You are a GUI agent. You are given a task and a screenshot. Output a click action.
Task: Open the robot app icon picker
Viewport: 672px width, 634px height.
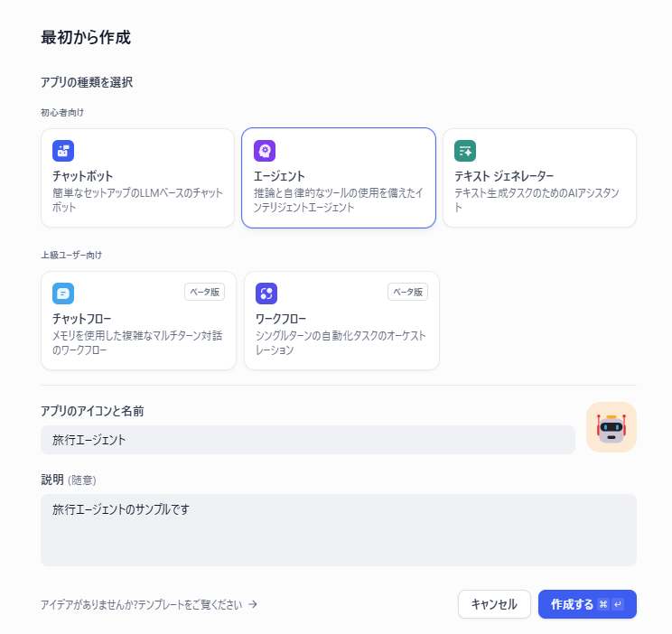pyautogui.click(x=611, y=427)
